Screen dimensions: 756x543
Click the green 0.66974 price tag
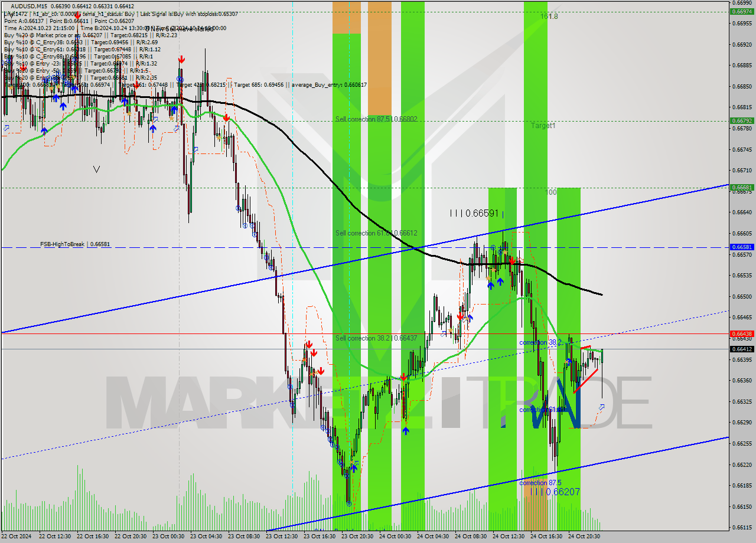pos(741,11)
